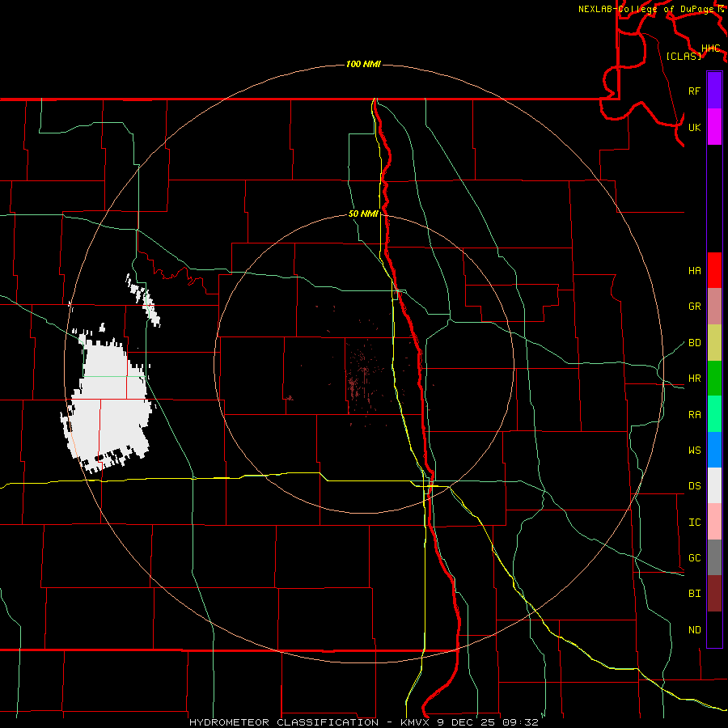Click the RA legend label text
Screen dimensions: 728x728
(695, 414)
